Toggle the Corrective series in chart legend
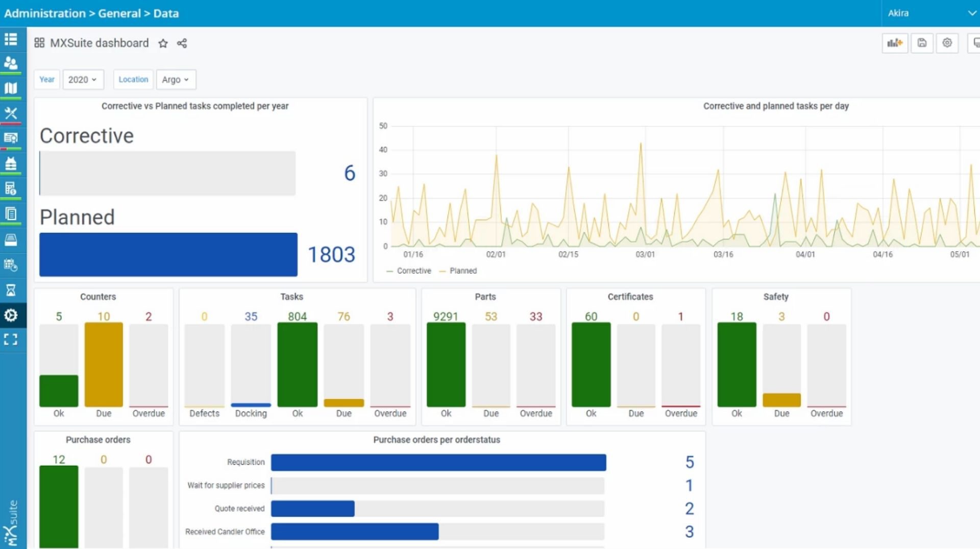The width and height of the screenshot is (980, 549). point(409,271)
